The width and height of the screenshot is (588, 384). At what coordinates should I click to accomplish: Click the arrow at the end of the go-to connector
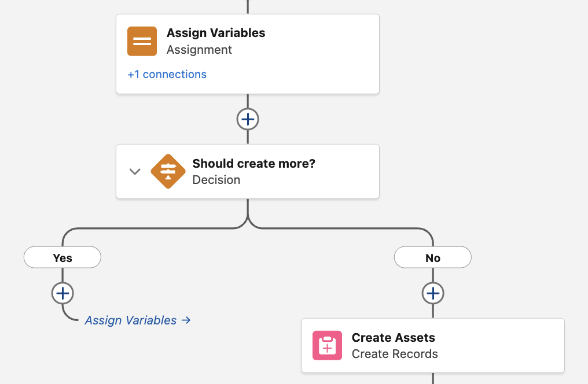186,320
